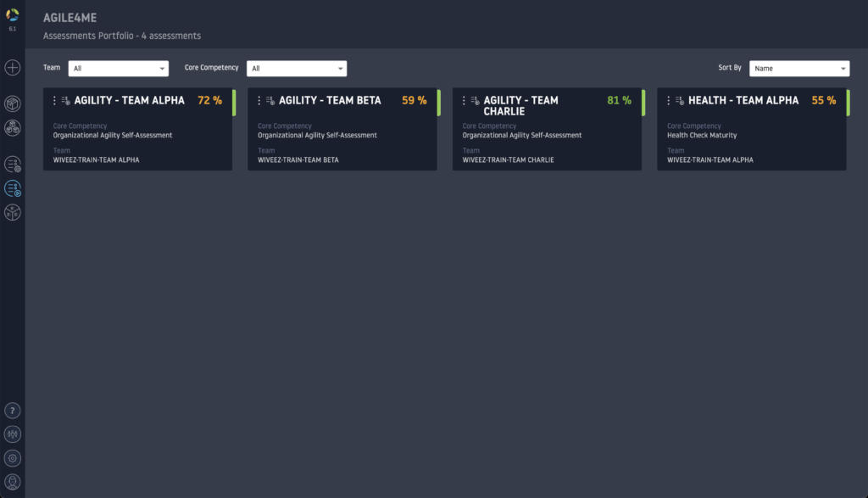Click the assessment icon on Health - Team Alpha card

[x=680, y=100]
